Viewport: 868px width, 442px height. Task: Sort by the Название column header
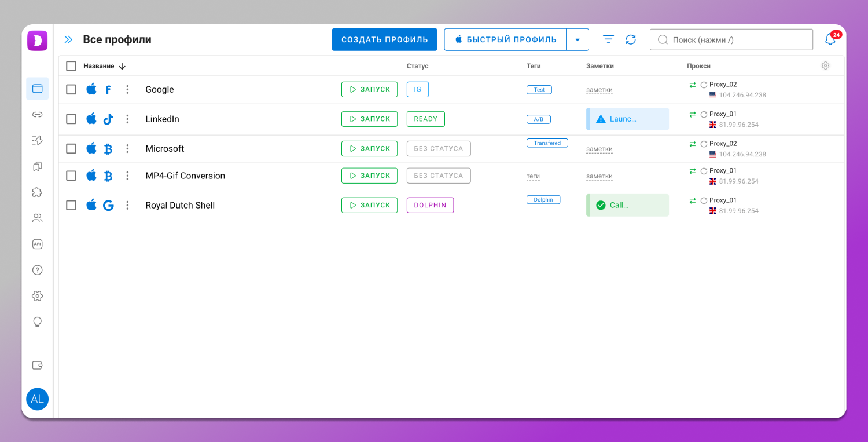point(99,66)
